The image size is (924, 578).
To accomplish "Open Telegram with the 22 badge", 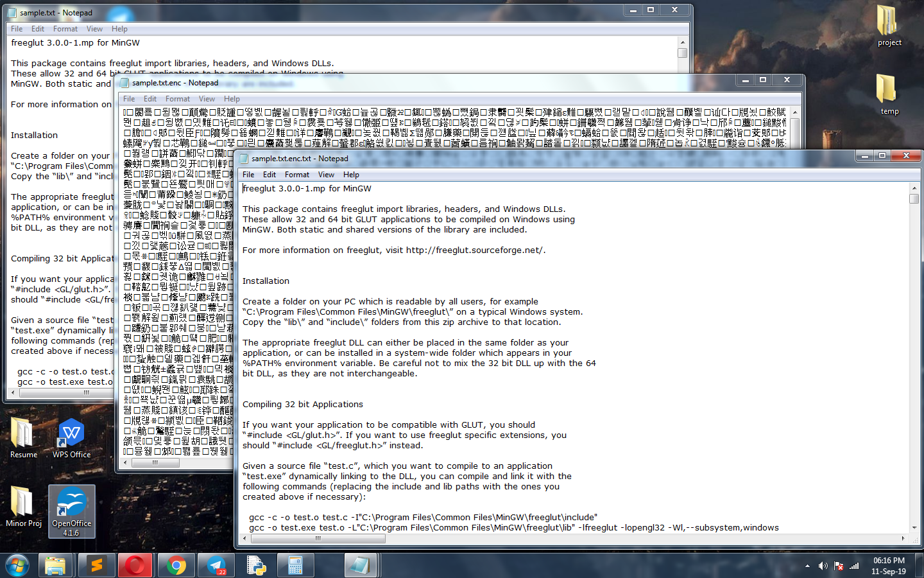I will [216, 565].
